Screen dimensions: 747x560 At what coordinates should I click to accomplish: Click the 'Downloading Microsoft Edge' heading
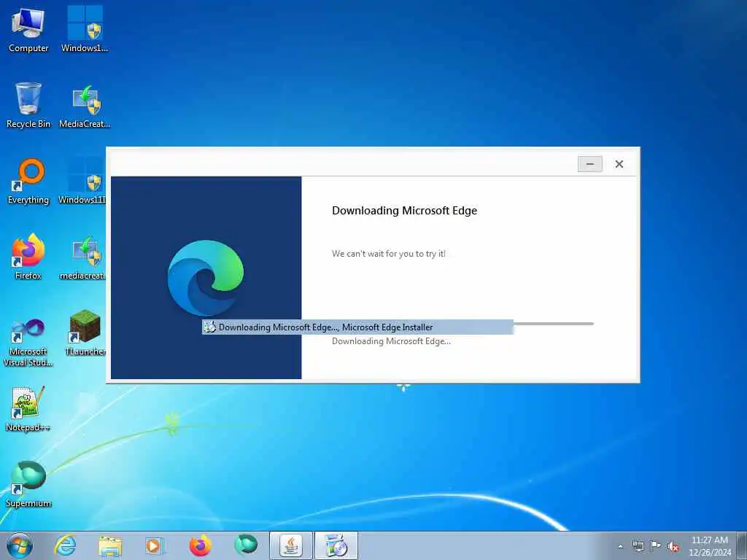[404, 211]
